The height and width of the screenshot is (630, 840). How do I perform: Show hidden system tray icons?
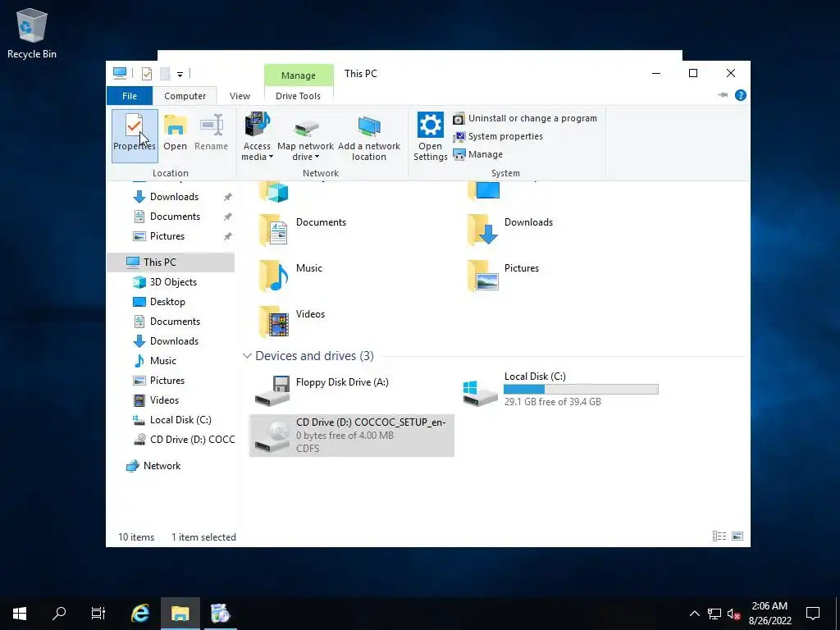(x=694, y=614)
